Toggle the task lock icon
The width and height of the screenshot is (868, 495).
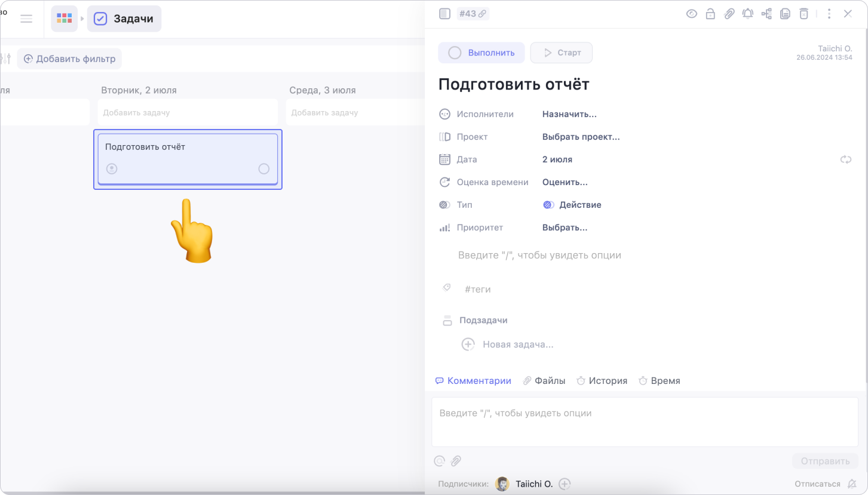click(710, 14)
